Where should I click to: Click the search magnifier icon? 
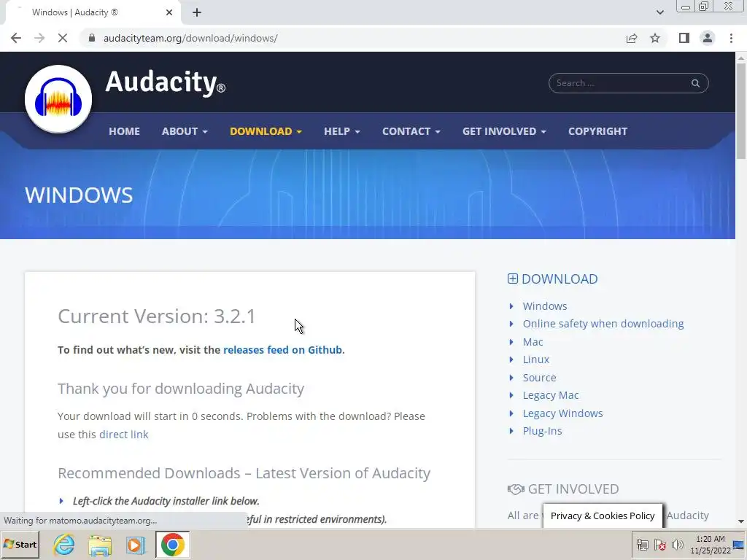[695, 83]
